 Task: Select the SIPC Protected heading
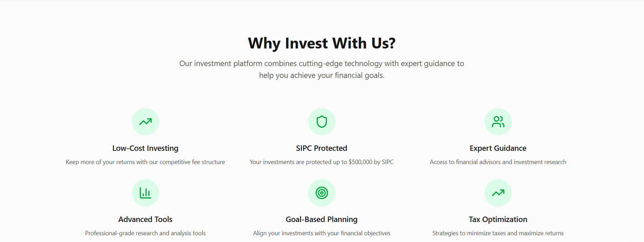[321, 148]
